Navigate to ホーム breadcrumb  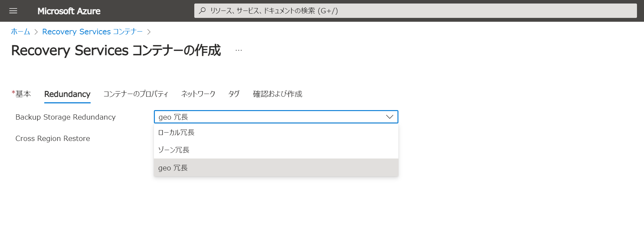click(x=21, y=32)
